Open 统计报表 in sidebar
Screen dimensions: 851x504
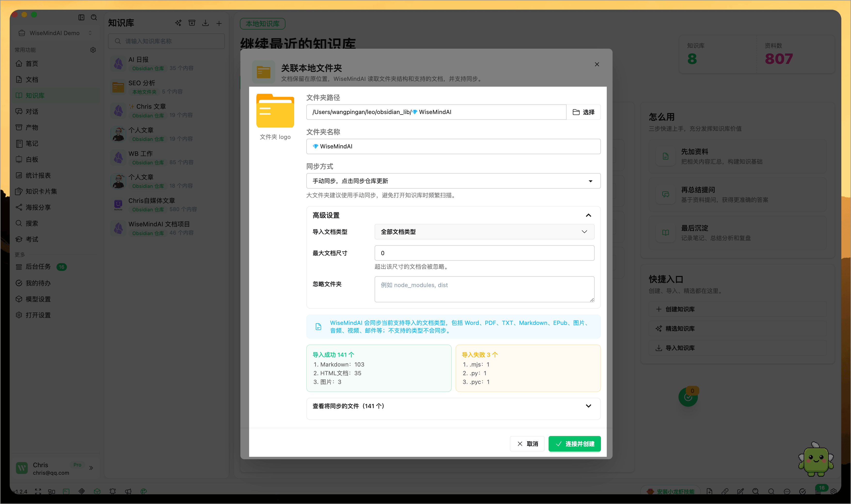point(55,175)
